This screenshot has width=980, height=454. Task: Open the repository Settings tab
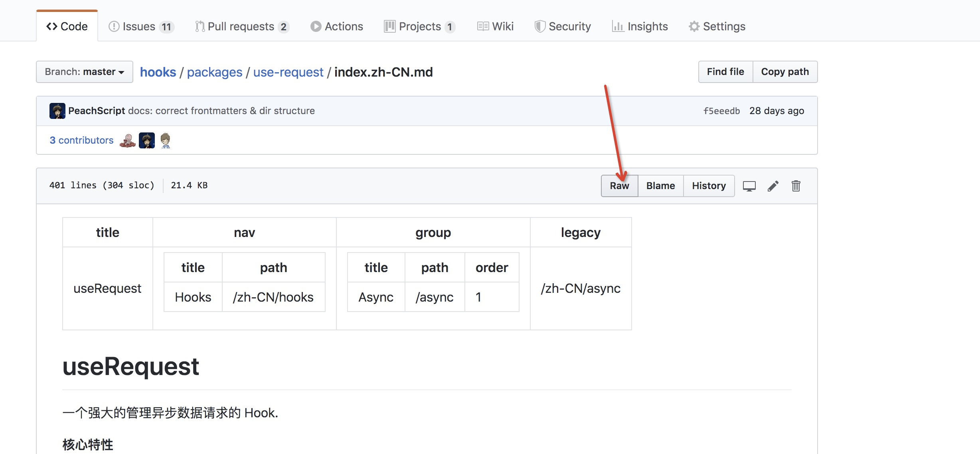(x=717, y=26)
